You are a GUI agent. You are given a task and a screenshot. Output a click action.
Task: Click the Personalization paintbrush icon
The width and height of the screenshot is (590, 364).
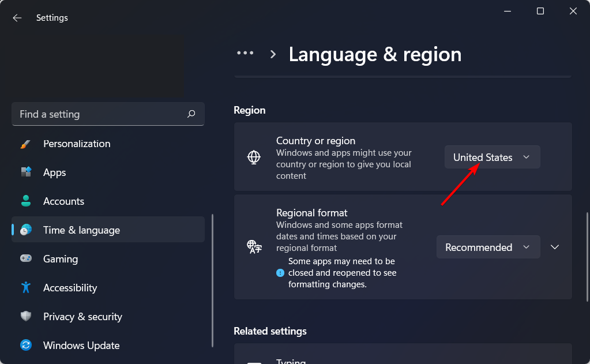click(x=25, y=144)
